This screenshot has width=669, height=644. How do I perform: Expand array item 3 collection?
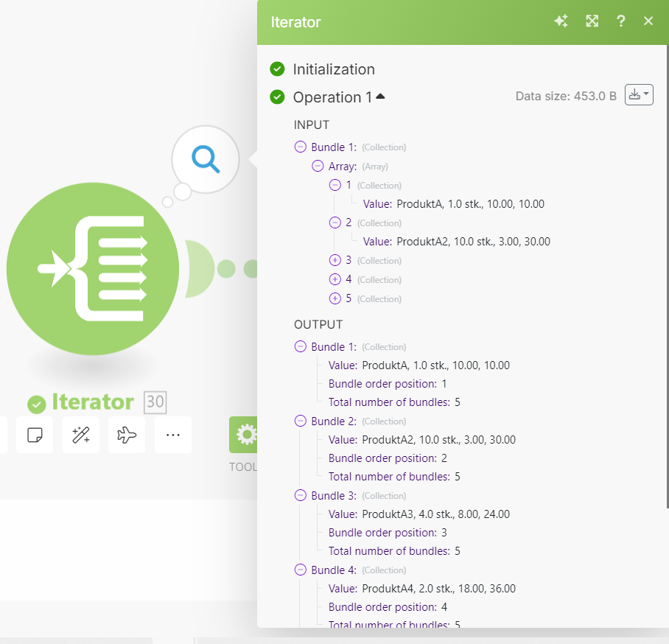[335, 260]
